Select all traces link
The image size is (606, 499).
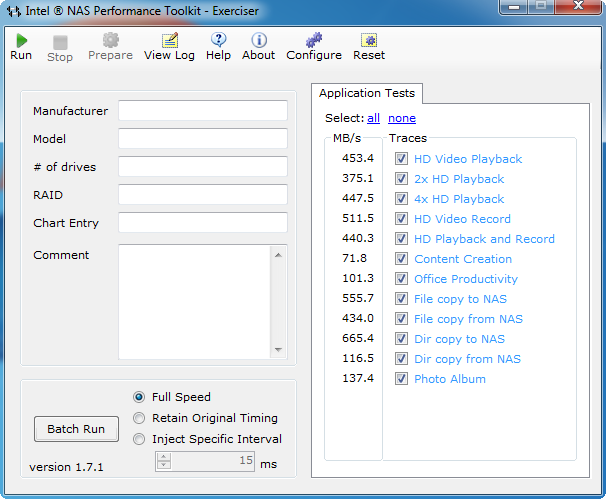(373, 118)
